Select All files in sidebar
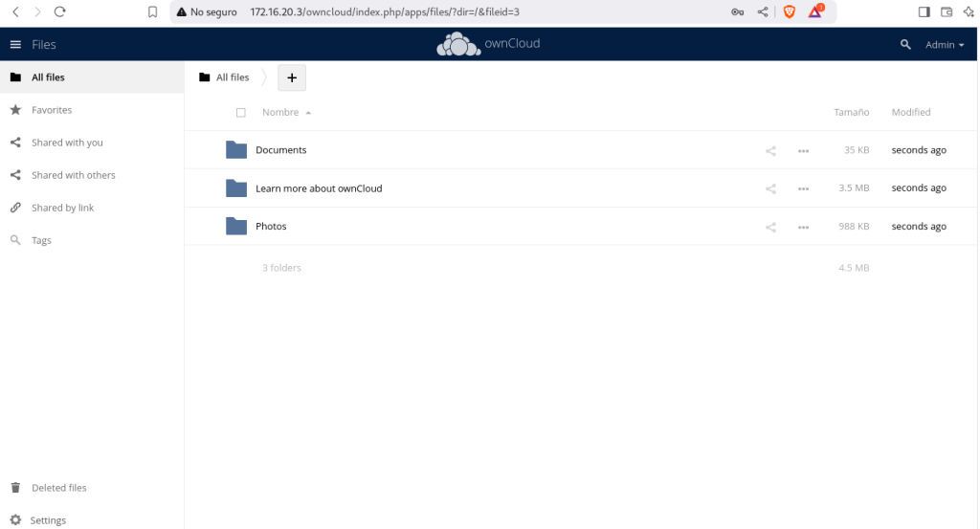The height and width of the screenshot is (529, 980). [92, 77]
